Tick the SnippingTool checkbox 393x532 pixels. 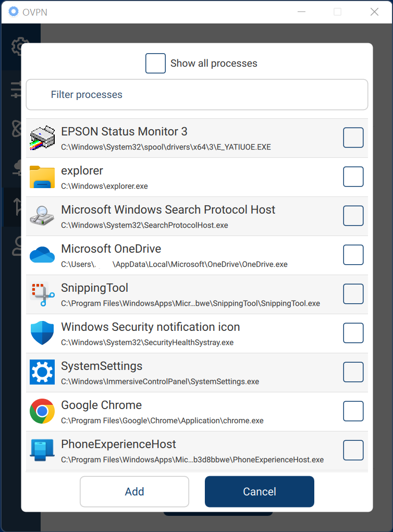click(353, 294)
